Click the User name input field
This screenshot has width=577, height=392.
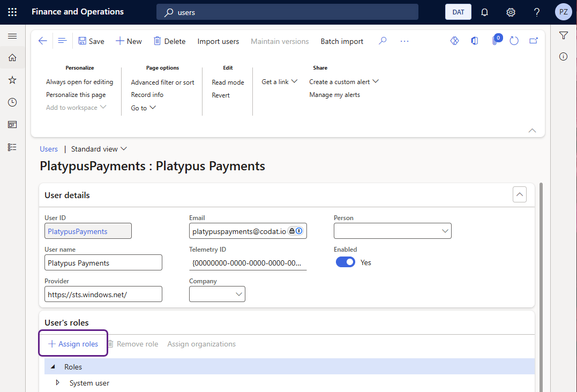click(103, 262)
